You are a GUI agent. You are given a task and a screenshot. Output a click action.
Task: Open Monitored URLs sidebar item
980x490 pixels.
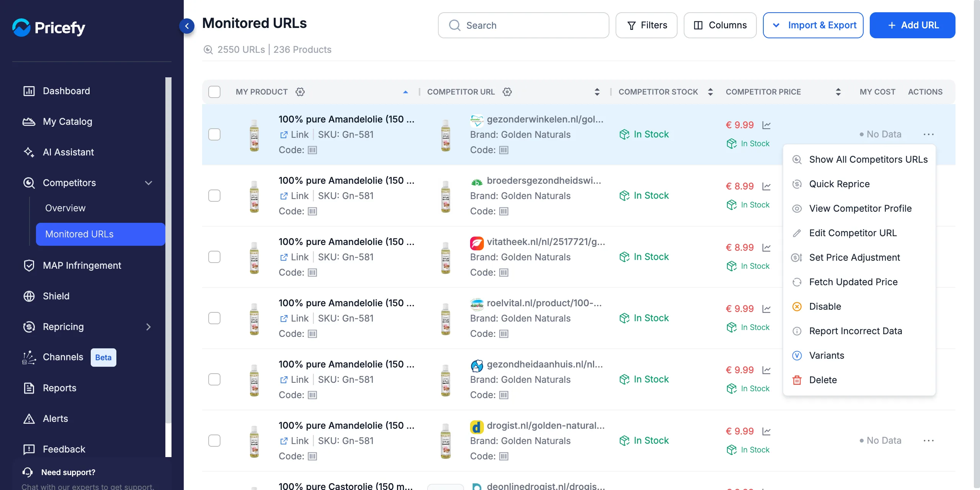click(x=101, y=234)
